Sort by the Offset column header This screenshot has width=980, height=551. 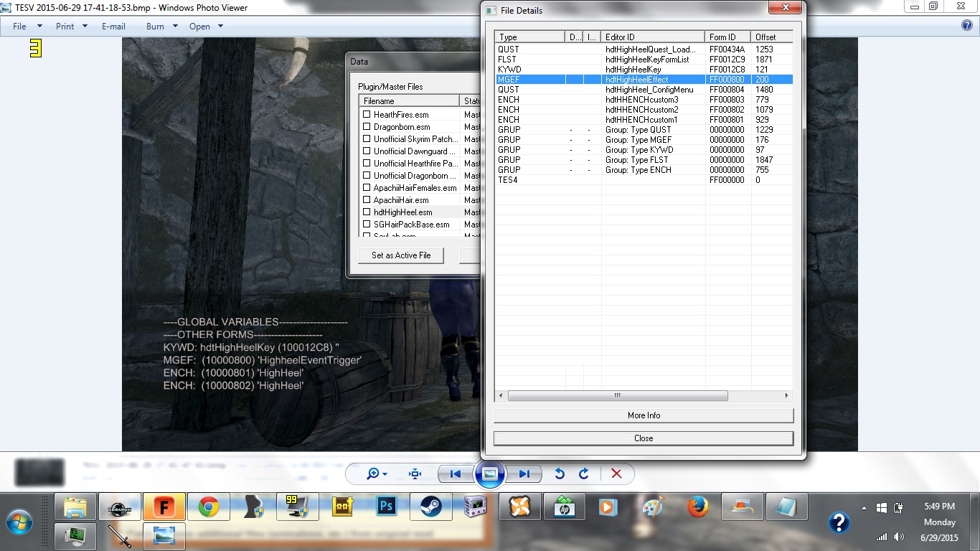771,37
